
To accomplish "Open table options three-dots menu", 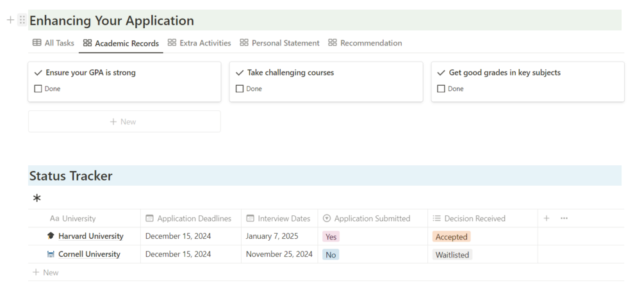I will [x=564, y=218].
